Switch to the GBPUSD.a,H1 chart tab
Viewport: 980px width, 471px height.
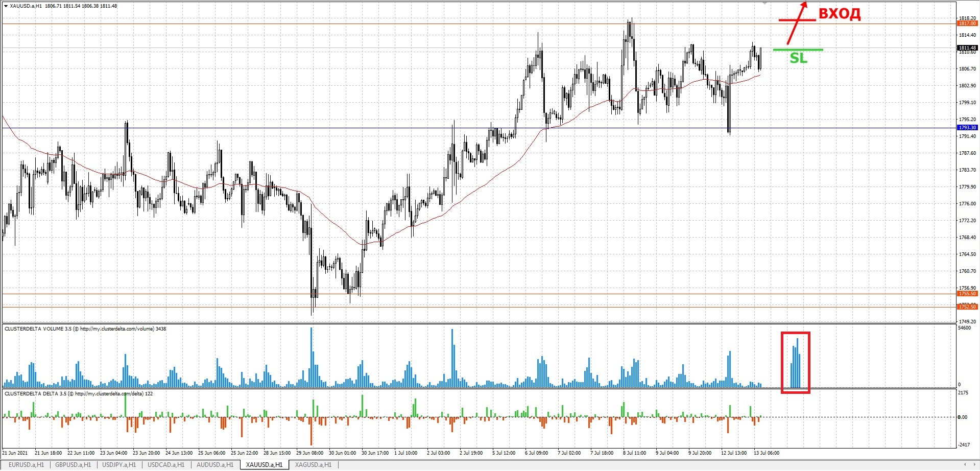point(73,465)
